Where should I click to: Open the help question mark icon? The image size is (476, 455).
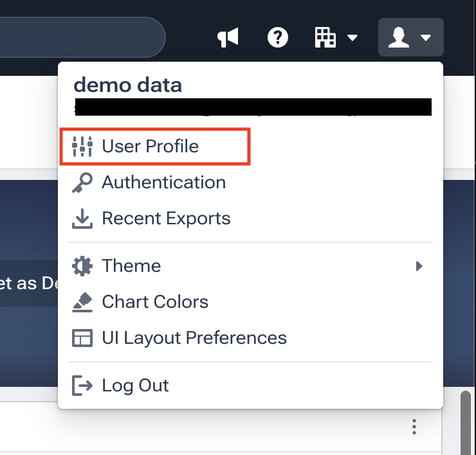point(278,38)
